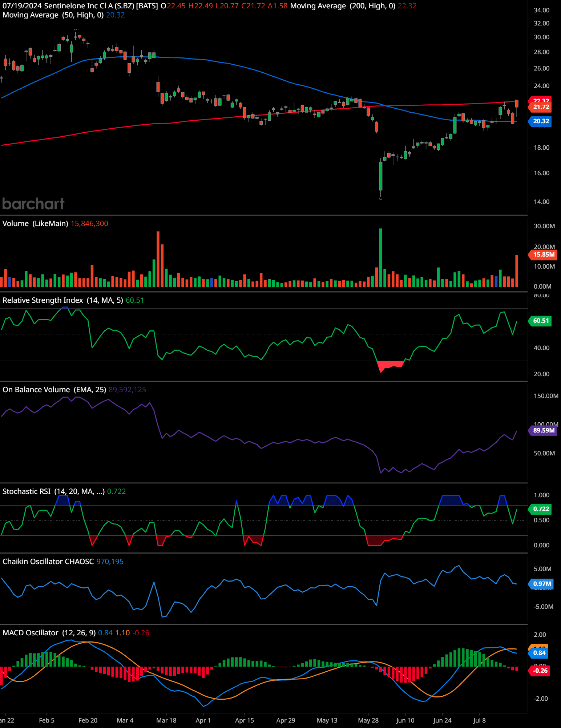Viewport: 561px width, 728px height.
Task: Click the Jul 8 date label
Action: tap(479, 720)
